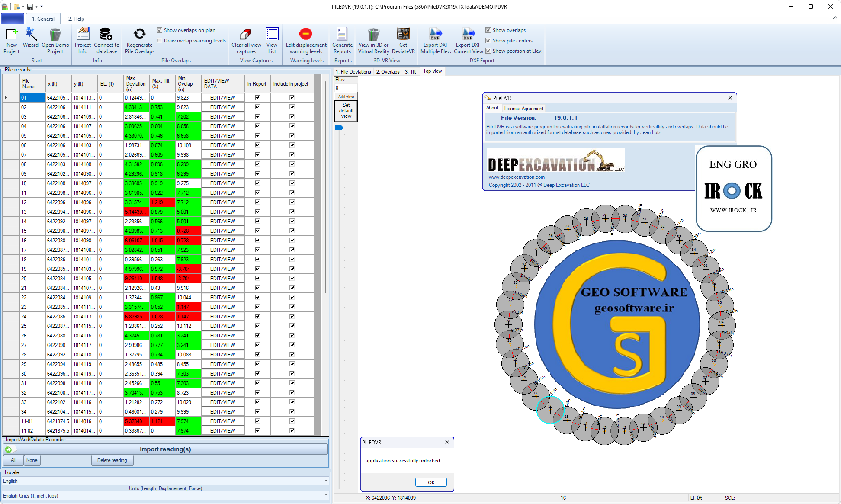Toggle Show overlaps on plan checkbox
This screenshot has width=841, height=504.
[160, 30]
